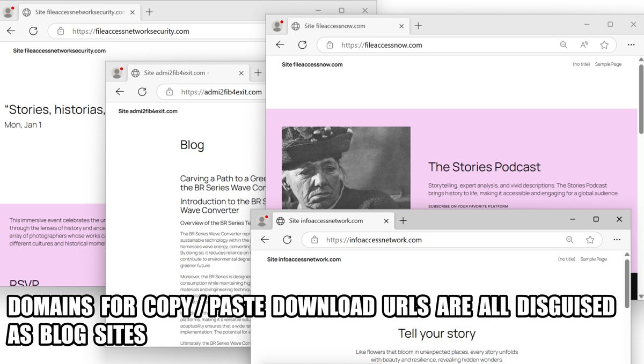
Task: Click Site admi2fib4exit.com site title
Action: tap(148, 111)
